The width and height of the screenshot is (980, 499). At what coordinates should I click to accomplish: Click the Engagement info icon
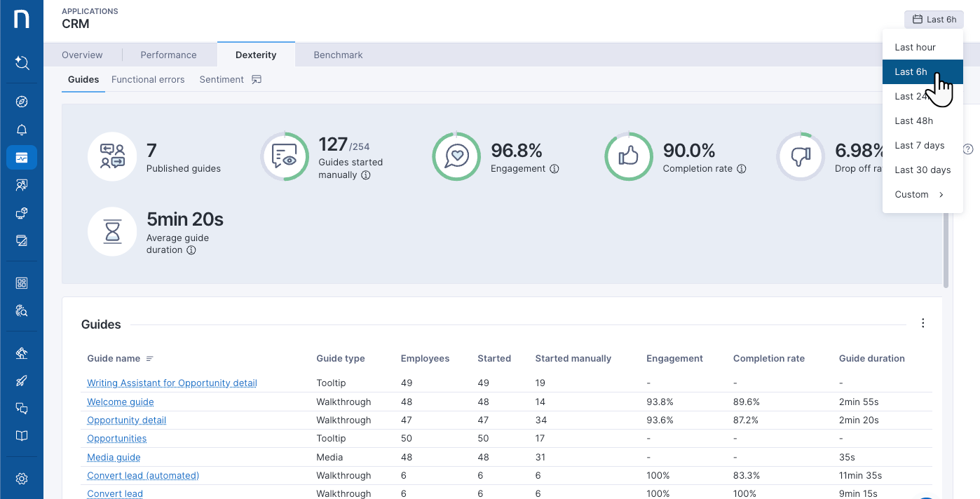(554, 169)
